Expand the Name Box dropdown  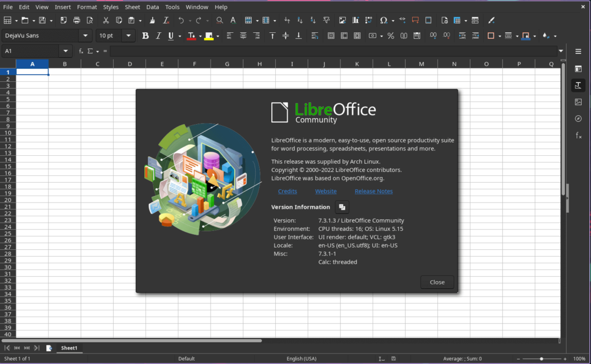pyautogui.click(x=65, y=51)
